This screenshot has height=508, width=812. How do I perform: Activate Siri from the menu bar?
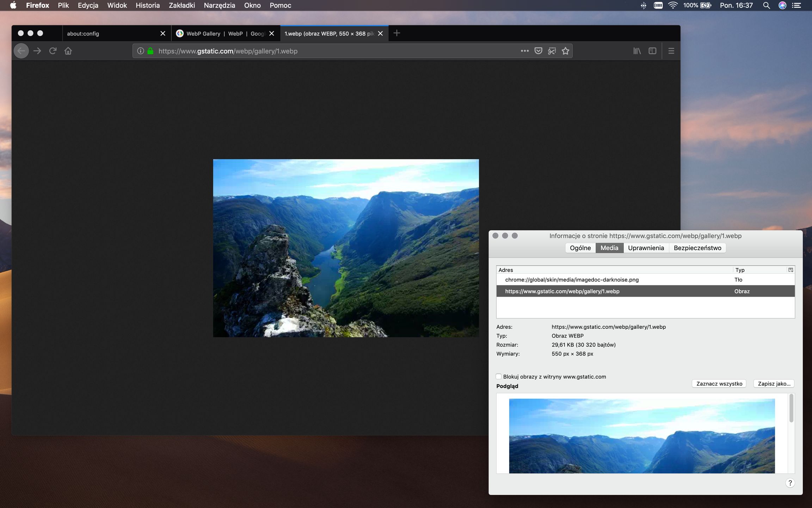782,5
